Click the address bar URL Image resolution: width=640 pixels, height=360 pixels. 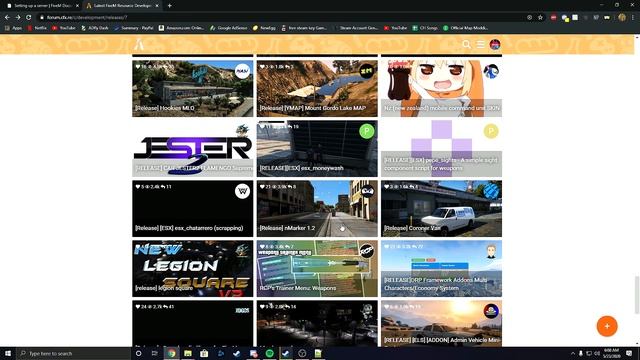(x=87, y=18)
